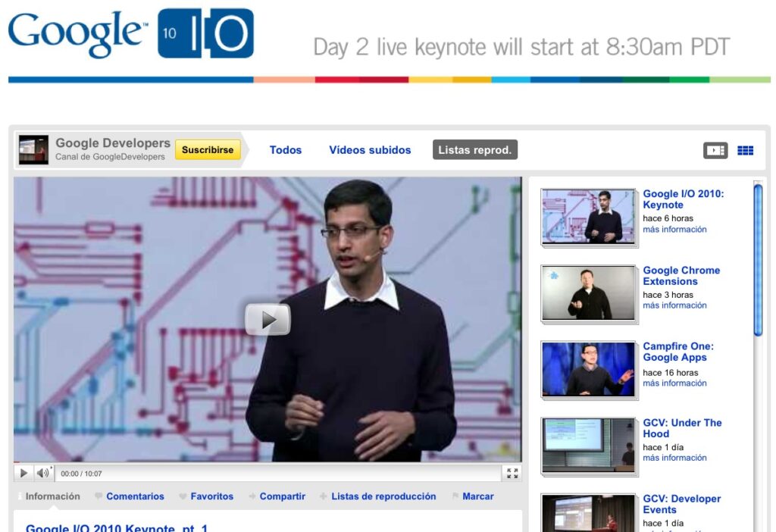Image resolution: width=776 pixels, height=532 pixels.
Task: Click the Compartir link
Action: tap(282, 496)
